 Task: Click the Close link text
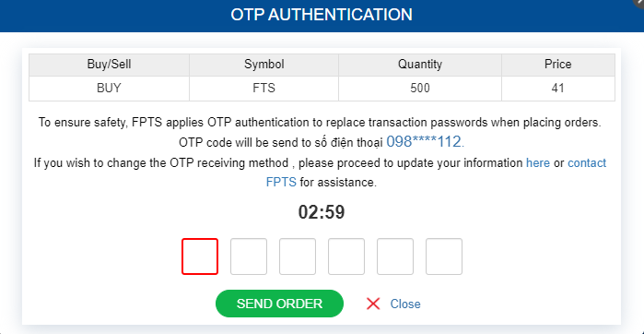405,304
